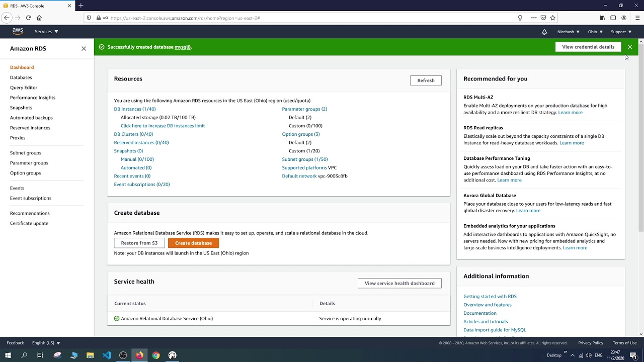
Task: Open the tracking protection shield icon
Action: [x=89, y=18]
